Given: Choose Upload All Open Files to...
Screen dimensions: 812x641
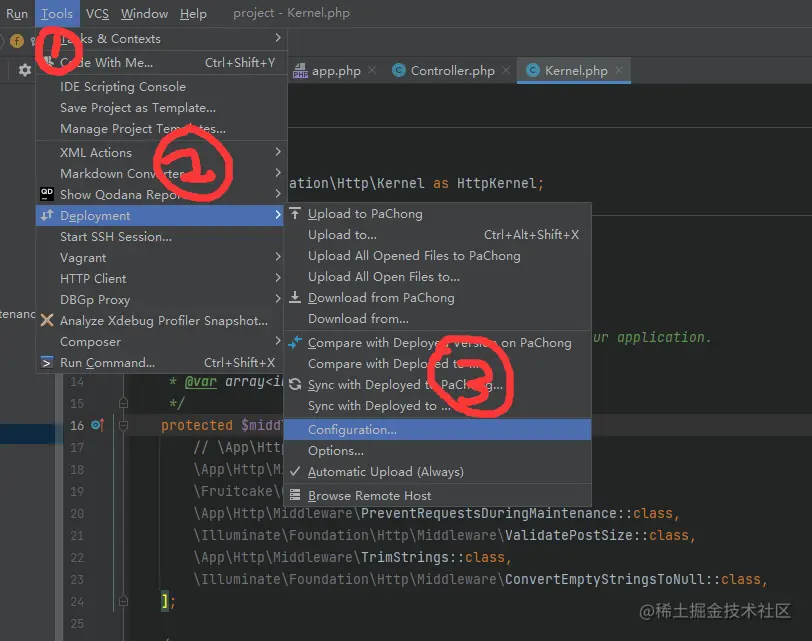Looking at the screenshot, I should (x=438, y=276).
